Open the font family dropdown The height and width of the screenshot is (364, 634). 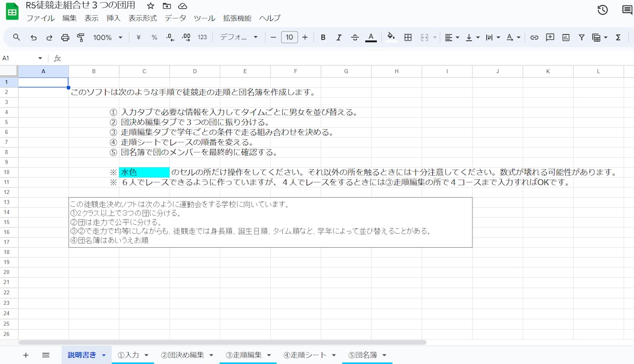239,37
